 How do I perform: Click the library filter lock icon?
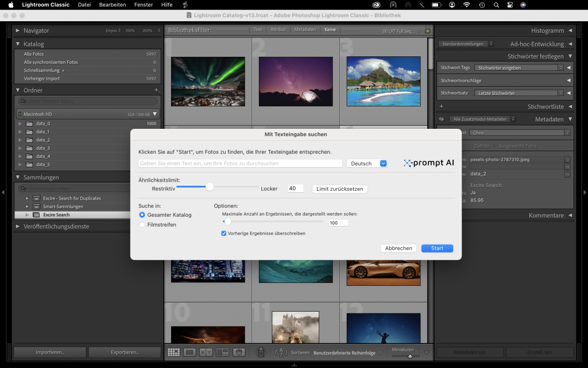tap(427, 30)
